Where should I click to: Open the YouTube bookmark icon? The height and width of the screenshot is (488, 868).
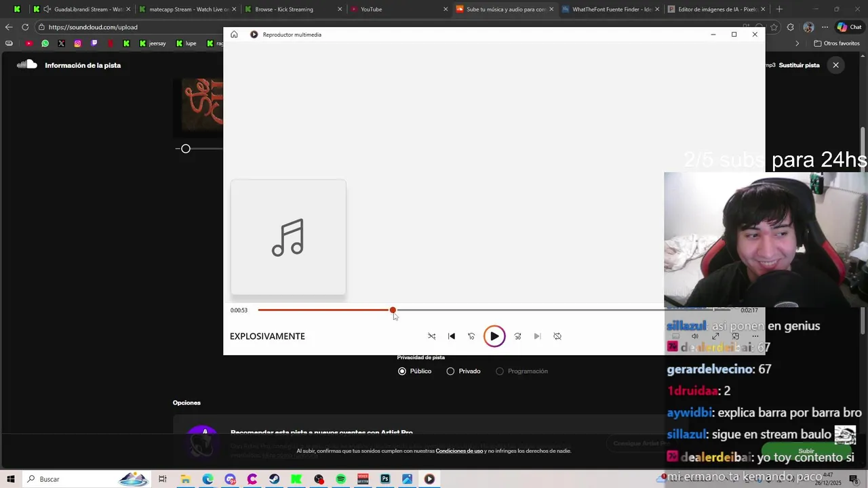click(x=28, y=43)
